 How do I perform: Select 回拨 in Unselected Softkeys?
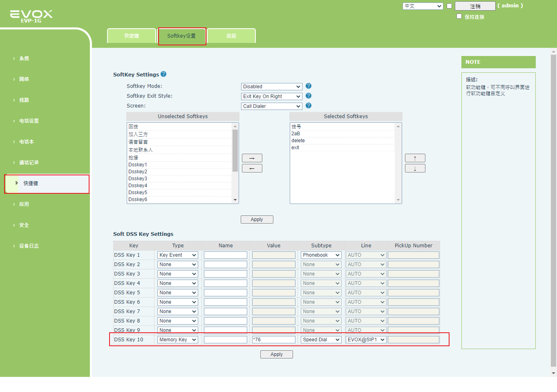click(179, 127)
